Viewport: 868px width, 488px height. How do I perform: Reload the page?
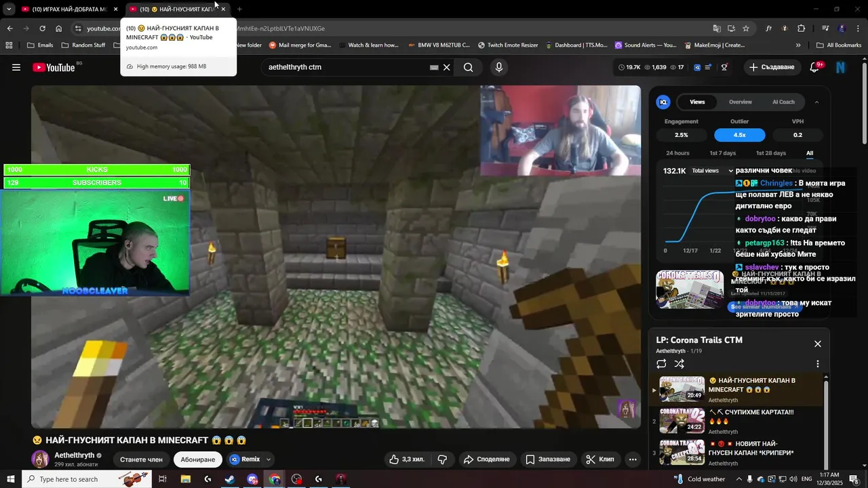click(x=42, y=28)
